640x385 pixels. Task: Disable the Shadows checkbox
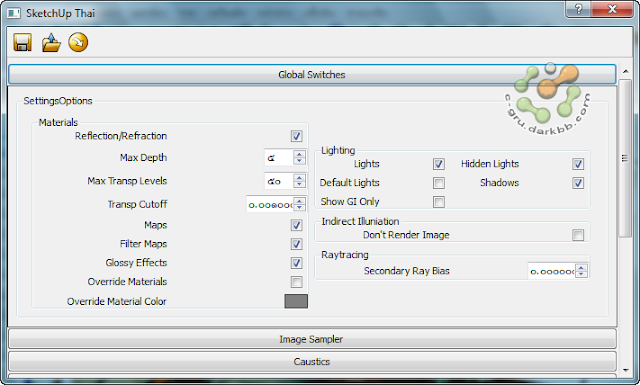click(x=578, y=183)
